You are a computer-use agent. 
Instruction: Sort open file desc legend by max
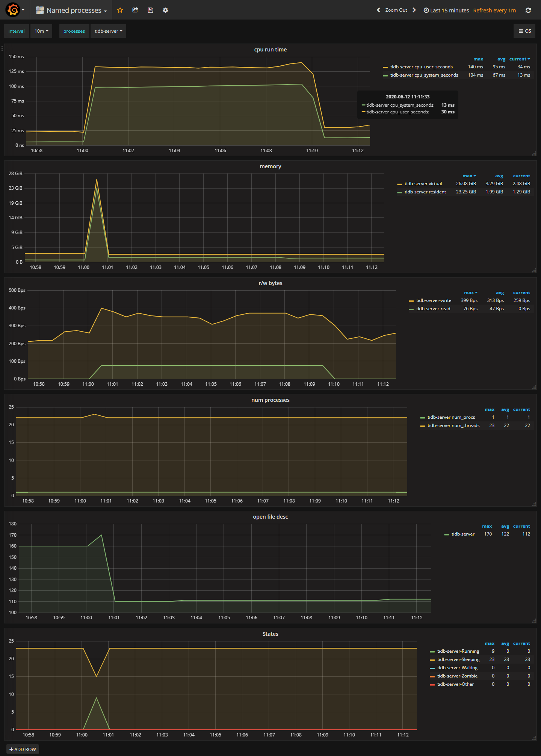(487, 526)
